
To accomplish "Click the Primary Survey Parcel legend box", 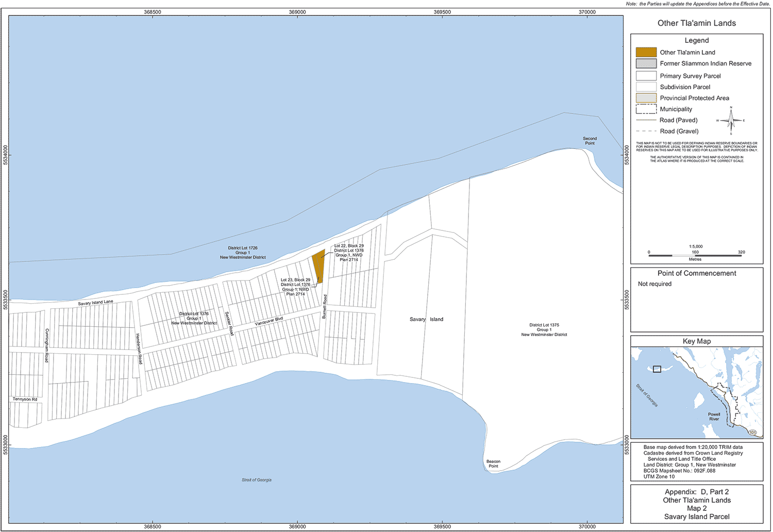I will pos(646,76).
